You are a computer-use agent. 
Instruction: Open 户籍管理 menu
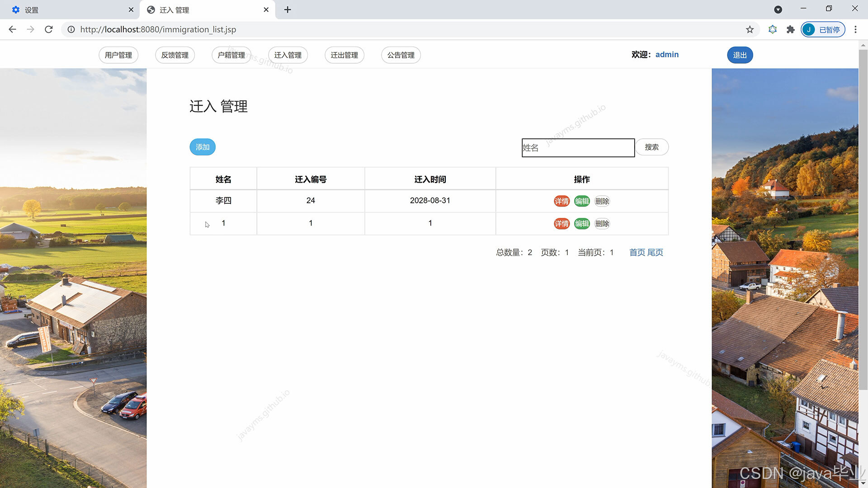(x=231, y=55)
